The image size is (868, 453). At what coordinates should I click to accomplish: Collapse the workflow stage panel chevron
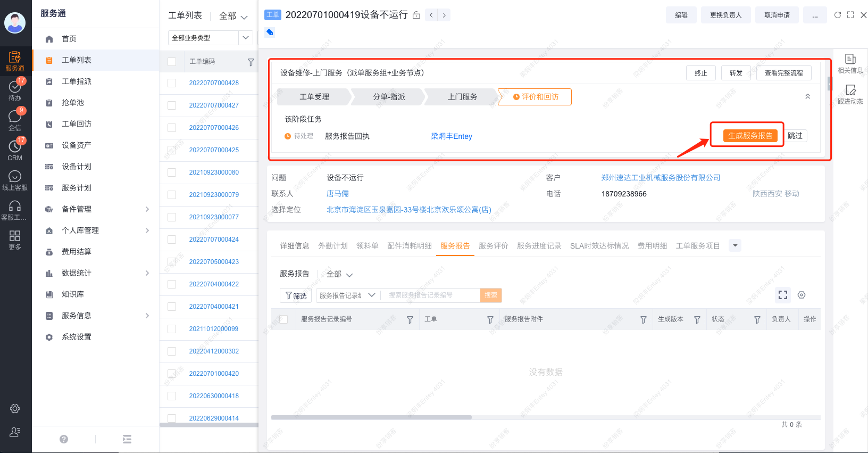[x=807, y=96]
